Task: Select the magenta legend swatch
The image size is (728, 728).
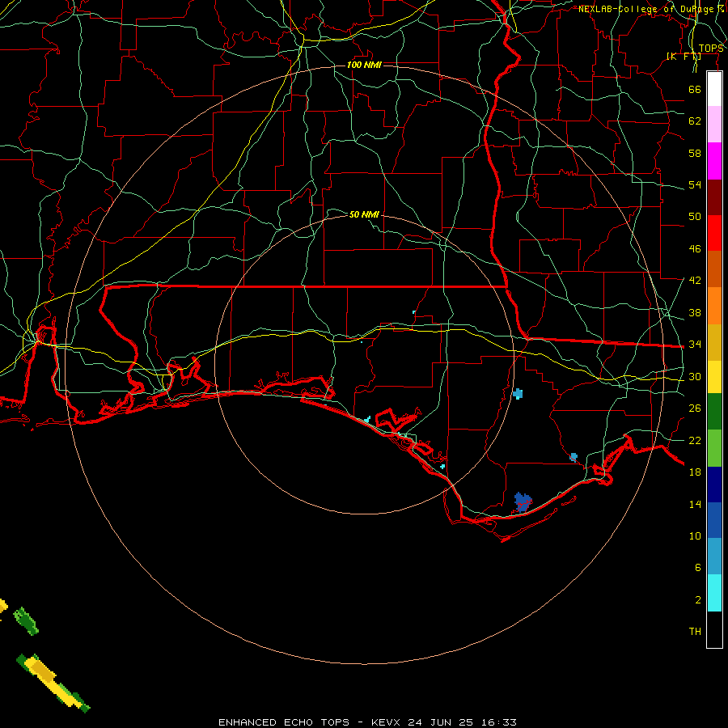Action: [x=714, y=161]
